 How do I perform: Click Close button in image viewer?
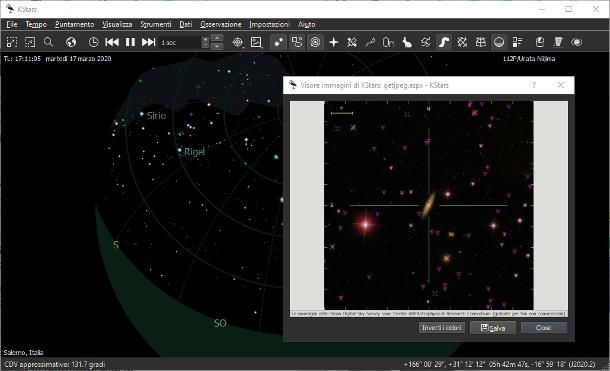pos(543,328)
